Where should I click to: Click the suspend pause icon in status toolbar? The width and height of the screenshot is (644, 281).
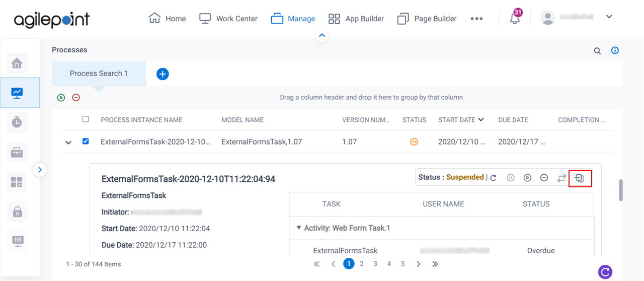click(511, 178)
